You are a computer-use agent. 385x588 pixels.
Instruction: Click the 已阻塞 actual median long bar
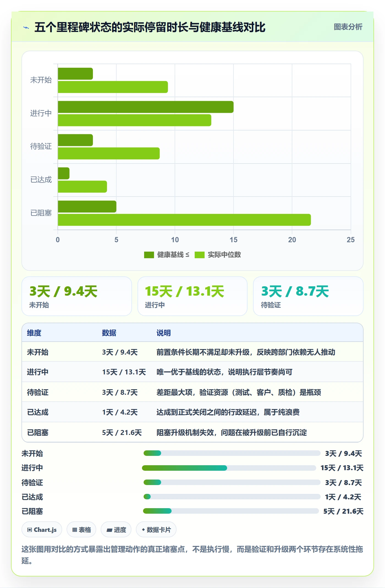184,220
